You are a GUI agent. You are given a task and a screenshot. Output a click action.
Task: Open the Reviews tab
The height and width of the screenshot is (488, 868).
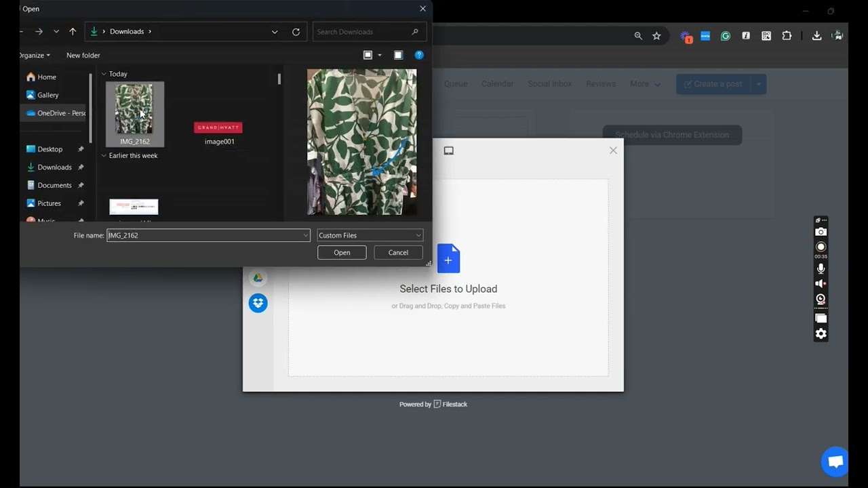[x=601, y=84]
